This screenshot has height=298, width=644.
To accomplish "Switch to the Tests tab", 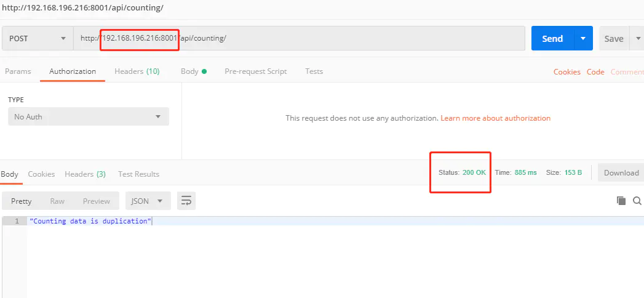I will 314,71.
